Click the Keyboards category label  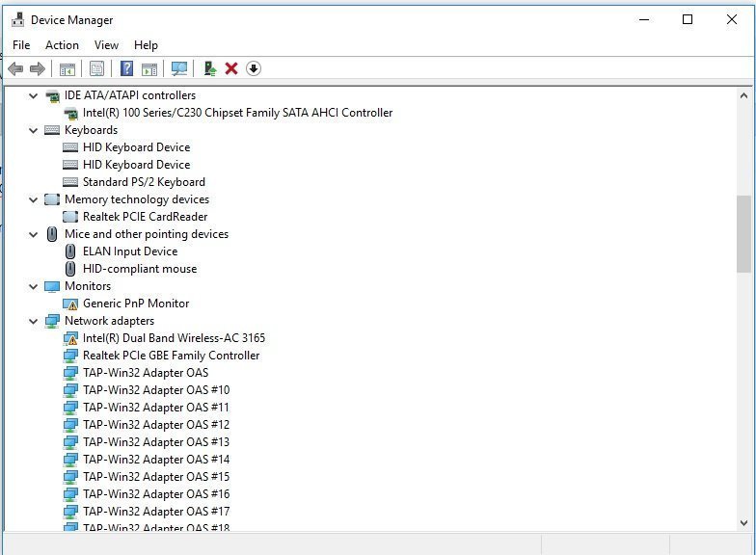[x=91, y=130]
